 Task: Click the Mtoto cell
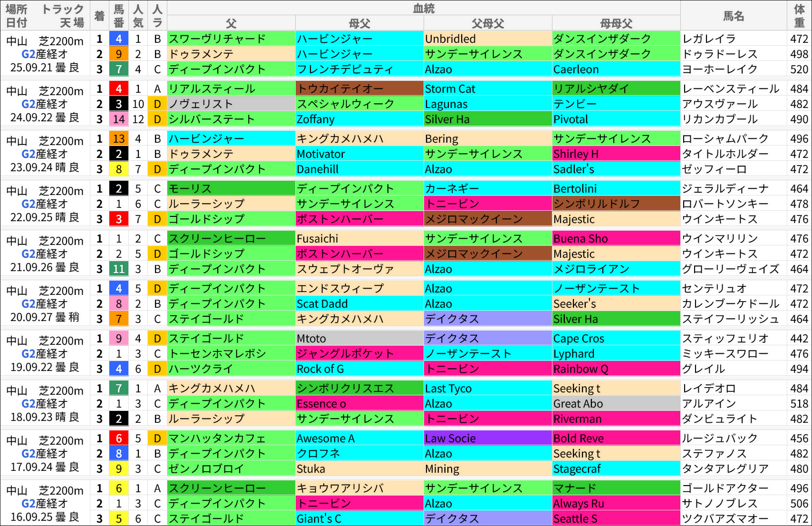(359, 339)
